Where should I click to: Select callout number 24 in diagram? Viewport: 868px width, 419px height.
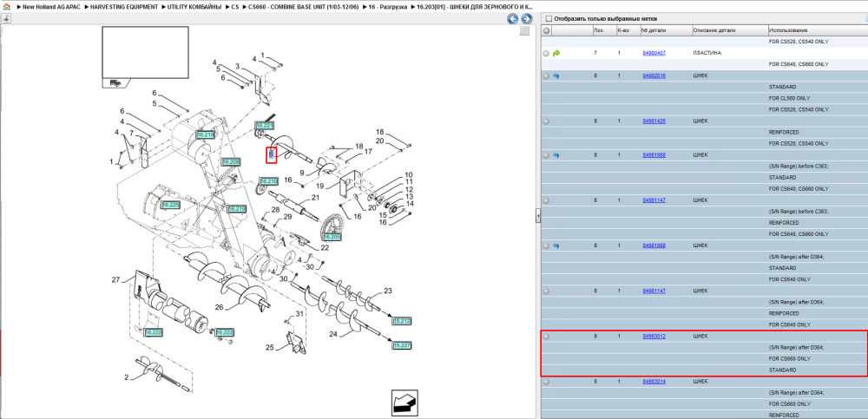coord(333,334)
